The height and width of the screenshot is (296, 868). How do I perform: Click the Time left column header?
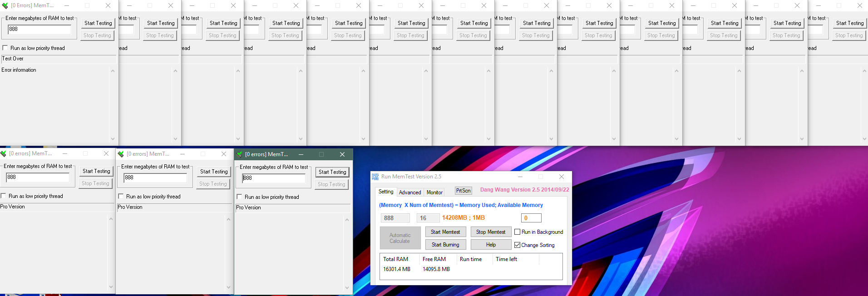506,259
